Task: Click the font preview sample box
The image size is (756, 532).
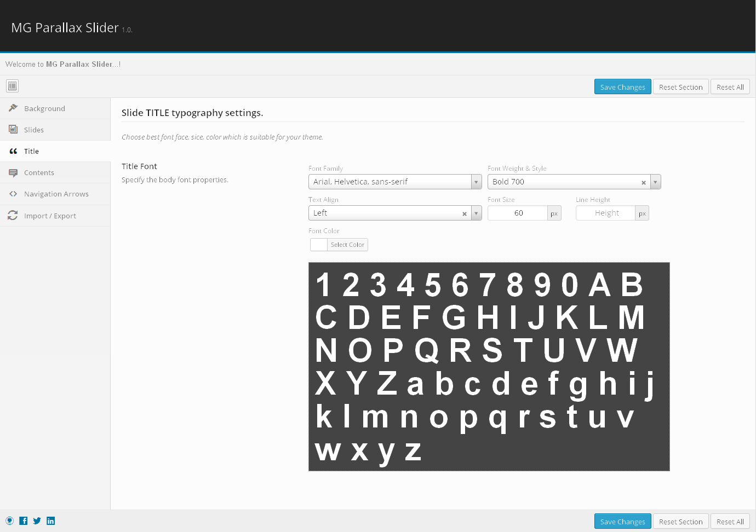Action: [489, 367]
